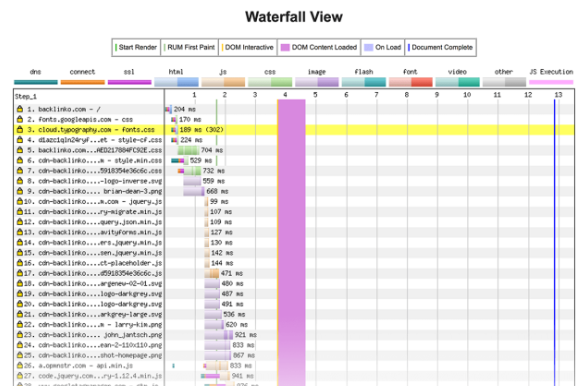This screenshot has width=583, height=386.
Task: Click the orange connect color bar
Action: coord(83,82)
